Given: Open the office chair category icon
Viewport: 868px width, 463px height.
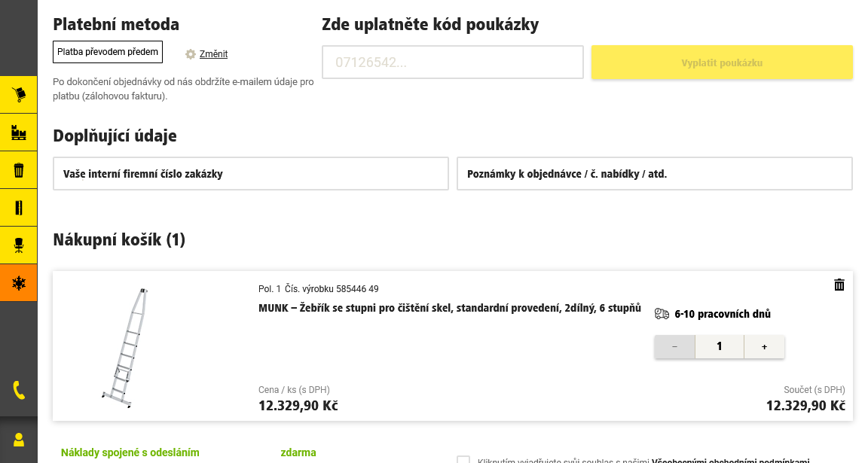Looking at the screenshot, I should [x=19, y=245].
